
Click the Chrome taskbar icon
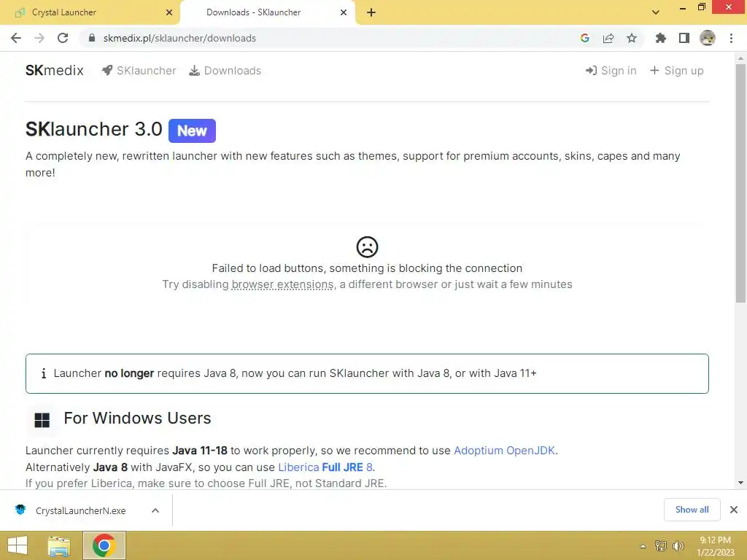pos(104,545)
